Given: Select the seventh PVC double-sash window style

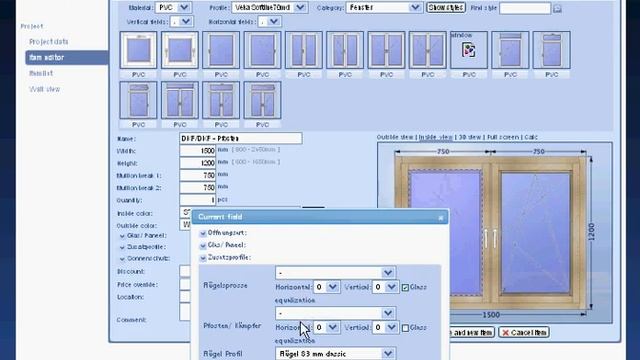Looking at the screenshot, I should pyautogui.click(x=386, y=50).
